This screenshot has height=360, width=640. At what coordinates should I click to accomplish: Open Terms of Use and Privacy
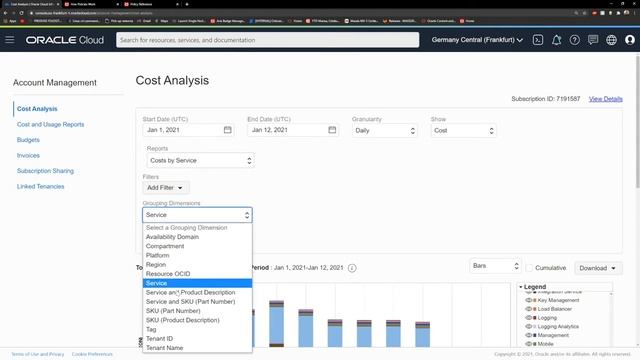tap(38, 354)
